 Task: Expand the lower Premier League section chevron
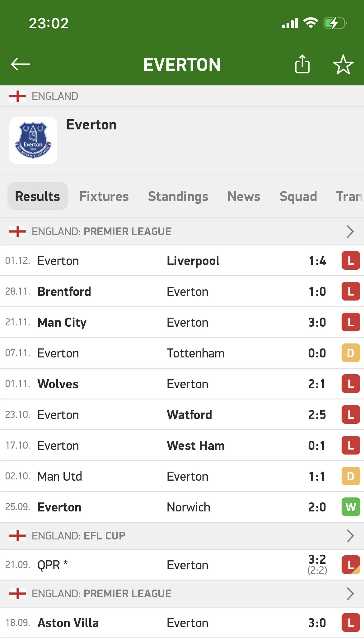(350, 594)
